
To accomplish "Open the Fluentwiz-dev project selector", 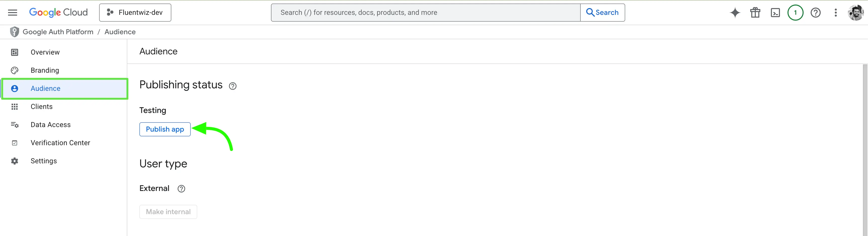I will point(135,12).
